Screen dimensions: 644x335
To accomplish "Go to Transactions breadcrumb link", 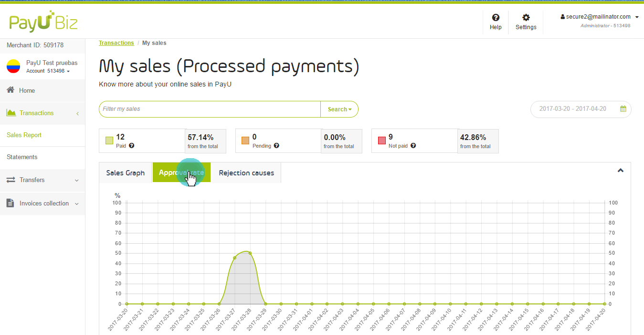I will 116,43.
